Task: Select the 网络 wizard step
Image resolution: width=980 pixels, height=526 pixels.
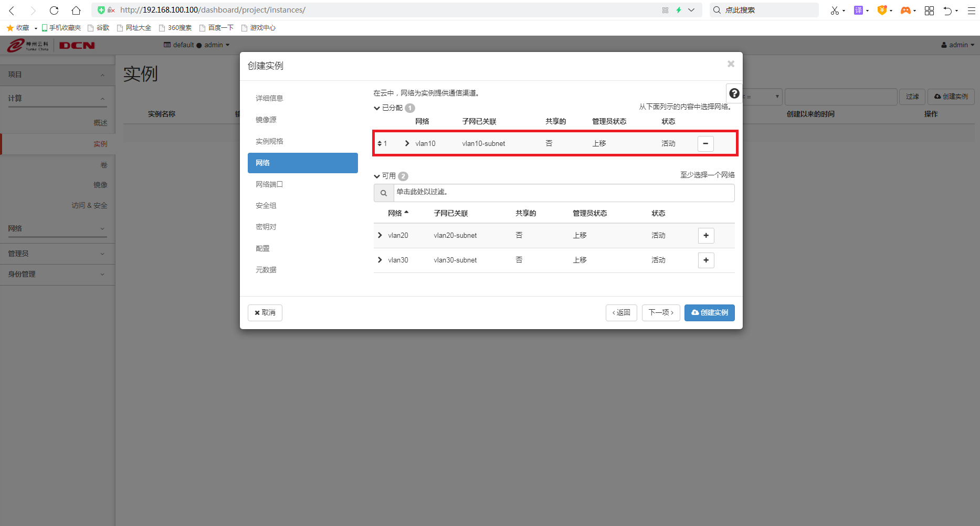Action: coord(303,163)
